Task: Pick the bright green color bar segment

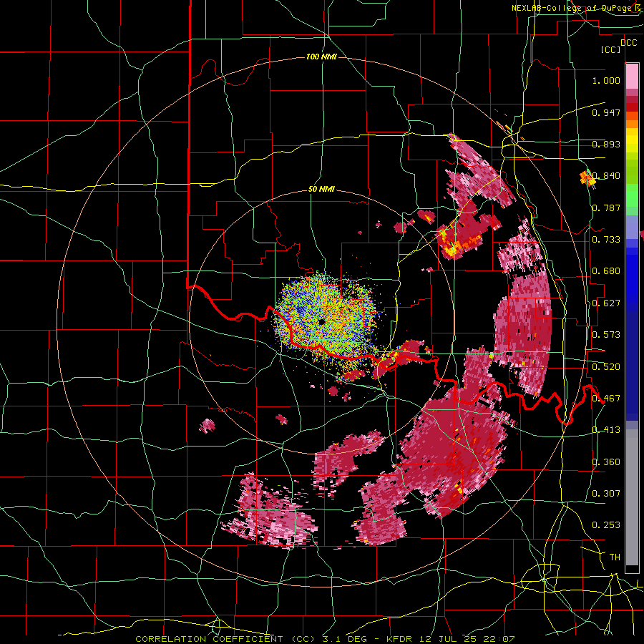Action: point(632,196)
